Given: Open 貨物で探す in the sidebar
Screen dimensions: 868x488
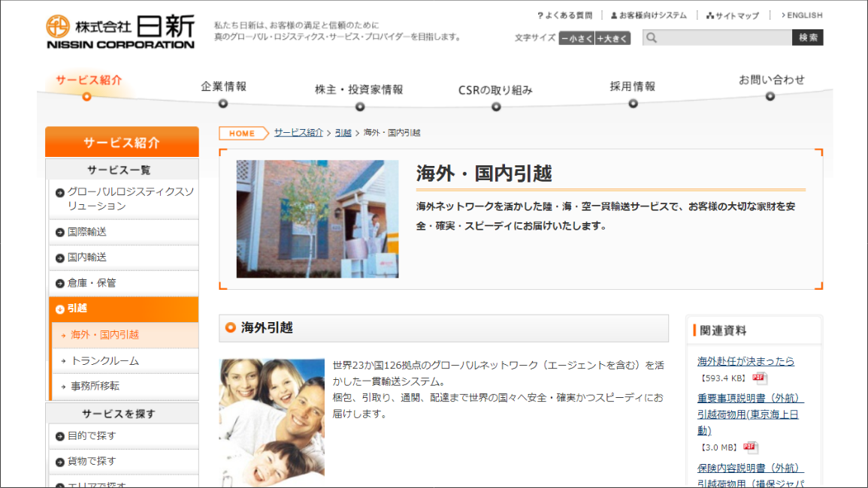Looking at the screenshot, I should (x=123, y=462).
